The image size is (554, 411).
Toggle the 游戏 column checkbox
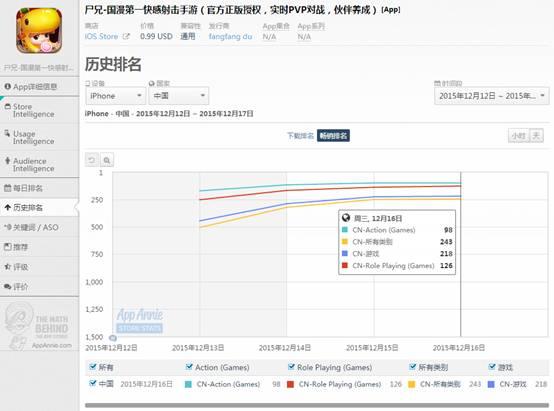pos(492,367)
